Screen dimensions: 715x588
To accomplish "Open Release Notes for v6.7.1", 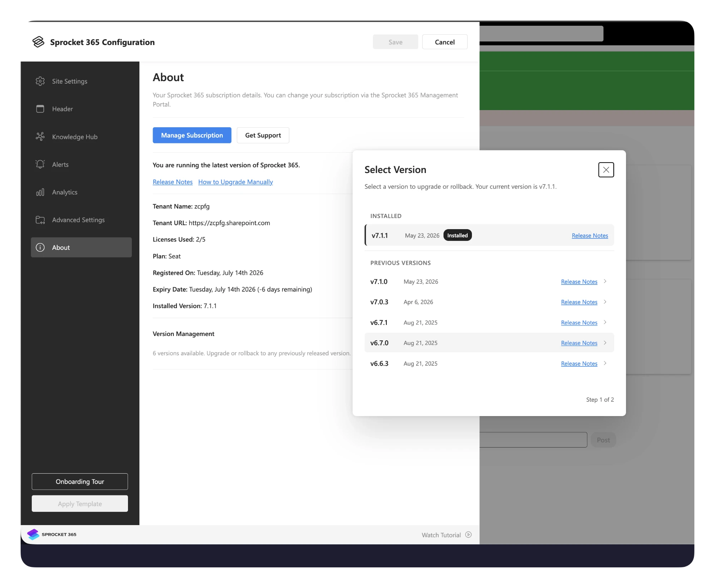I will pos(579,322).
